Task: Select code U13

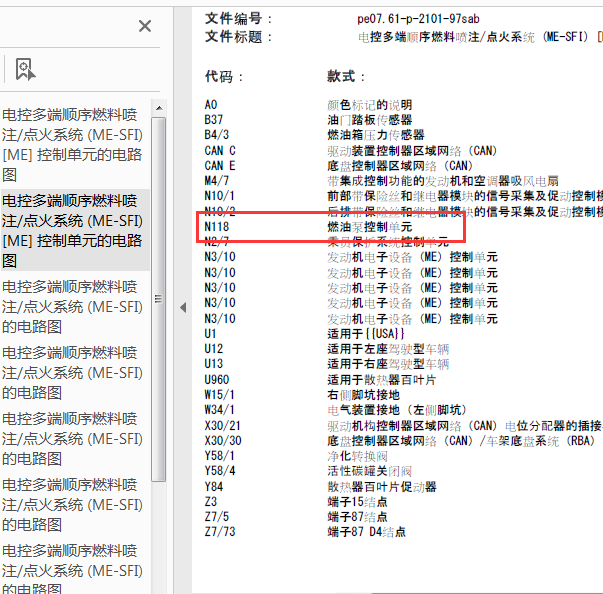Action: click(213, 364)
